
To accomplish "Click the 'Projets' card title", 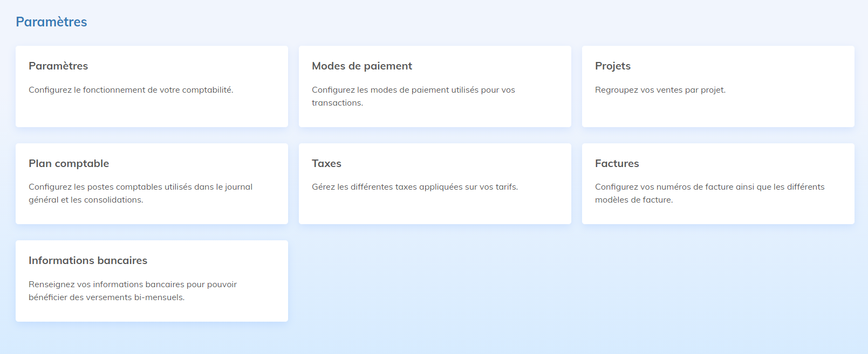I will coord(612,66).
